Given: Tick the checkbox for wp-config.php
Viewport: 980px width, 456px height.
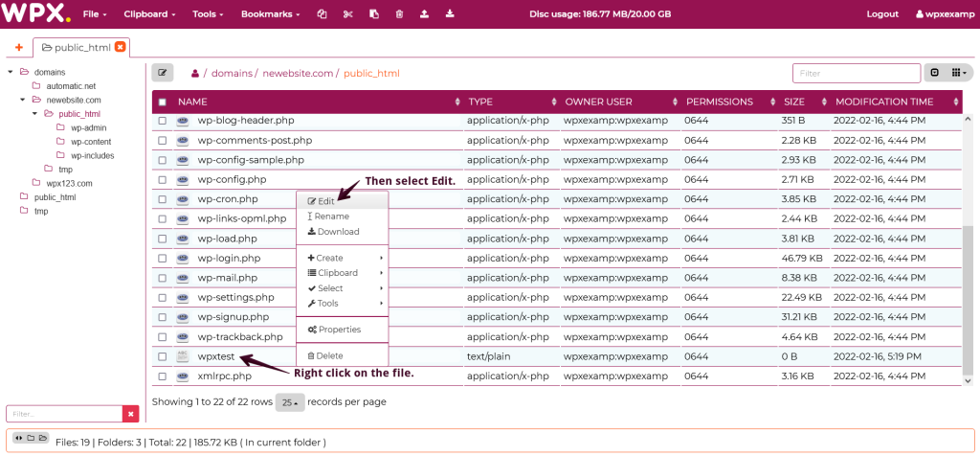Looking at the screenshot, I should pos(162,179).
